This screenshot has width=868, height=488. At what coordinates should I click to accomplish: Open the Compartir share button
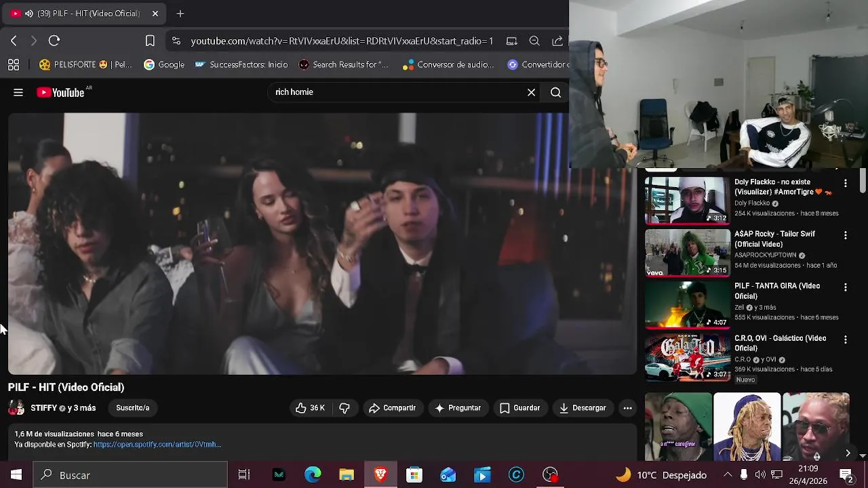pos(392,408)
